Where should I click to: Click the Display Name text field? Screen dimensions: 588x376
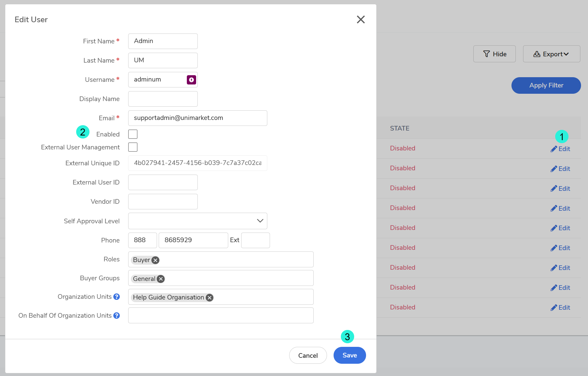click(163, 99)
